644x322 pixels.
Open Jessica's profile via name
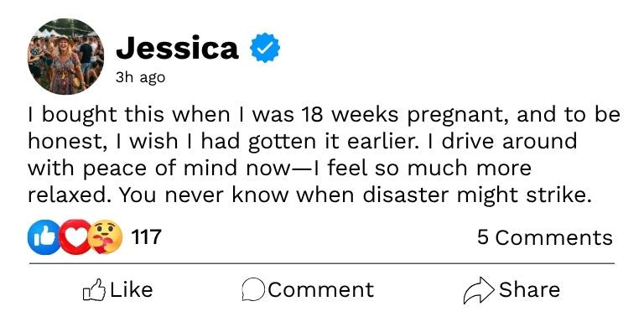click(178, 48)
